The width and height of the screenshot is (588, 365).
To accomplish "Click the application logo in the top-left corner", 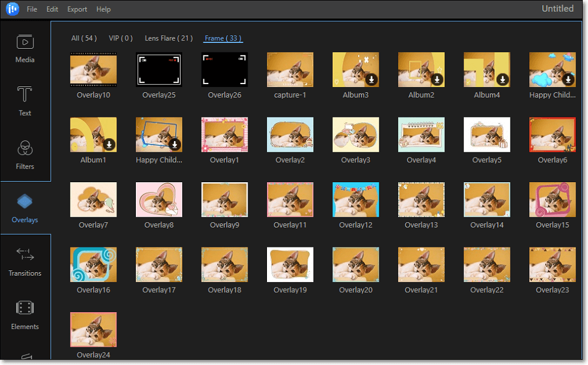I will [x=12, y=9].
